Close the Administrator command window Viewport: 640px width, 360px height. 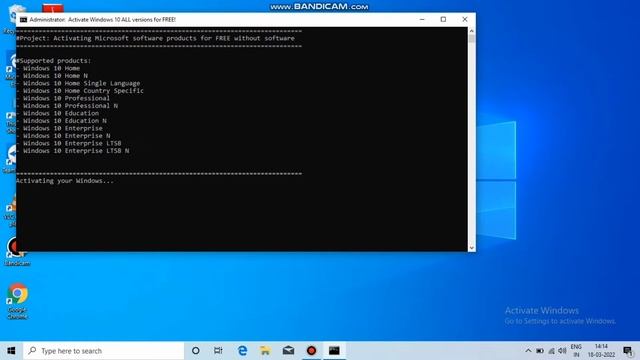465,19
